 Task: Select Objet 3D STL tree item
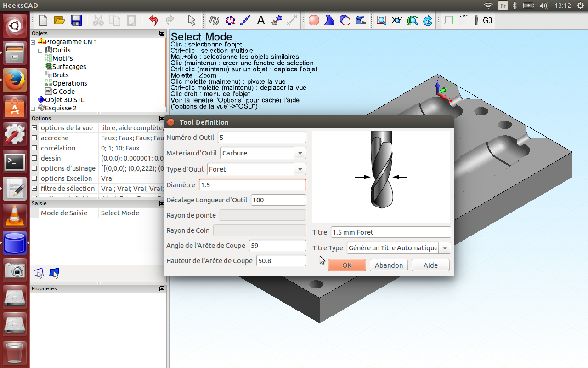64,100
